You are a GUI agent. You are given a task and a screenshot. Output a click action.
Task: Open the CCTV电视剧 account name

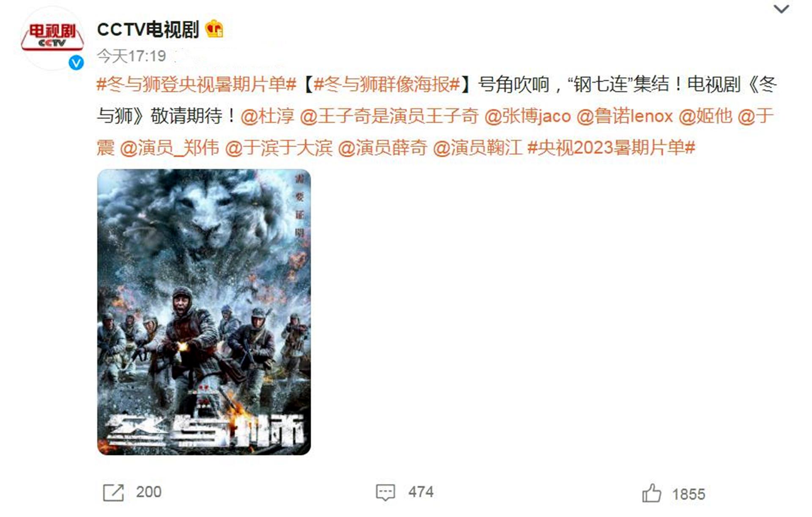[148, 30]
